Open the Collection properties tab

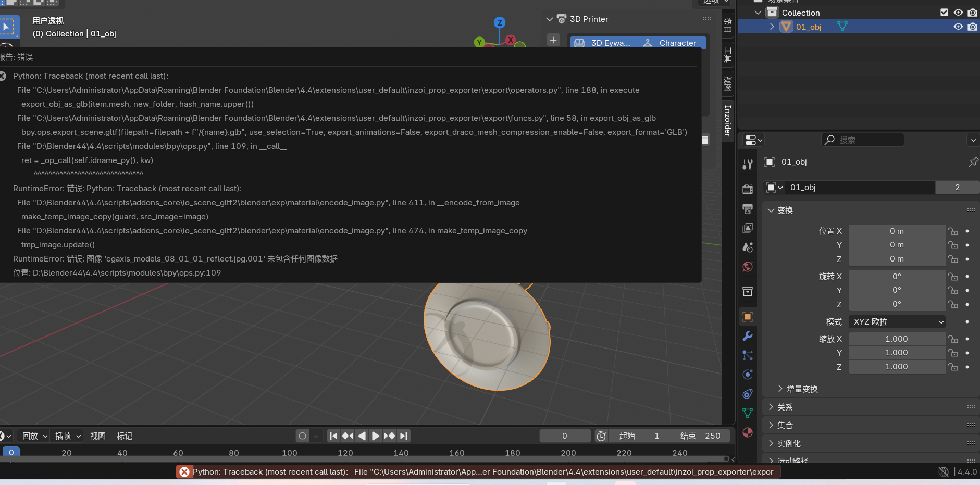click(x=748, y=291)
